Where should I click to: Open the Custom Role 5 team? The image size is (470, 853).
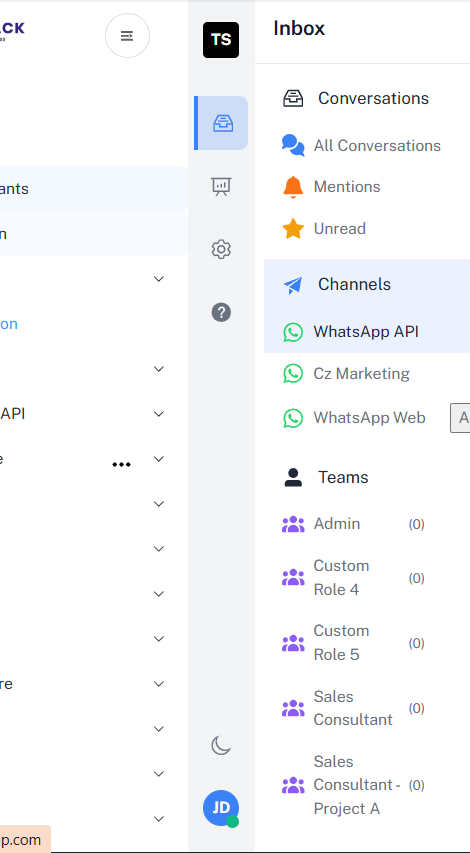click(x=342, y=642)
